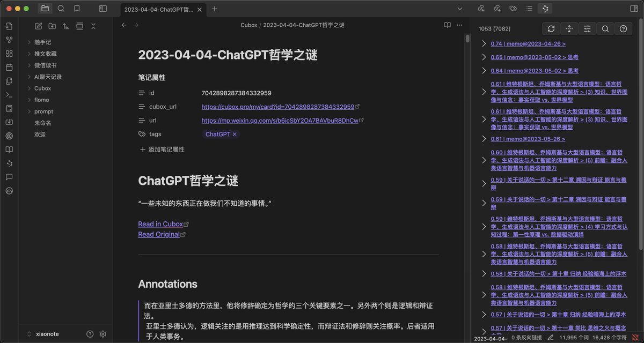
Task: Collapse all folders in file explorer
Action: click(93, 26)
